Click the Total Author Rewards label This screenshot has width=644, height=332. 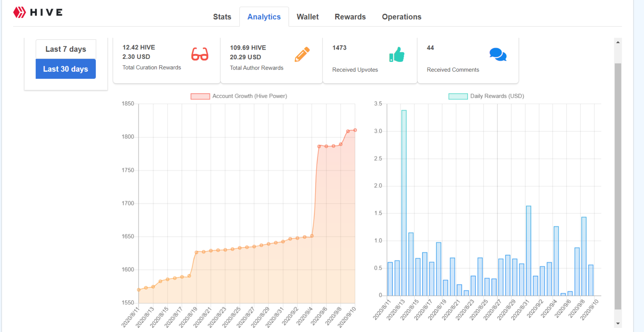click(256, 68)
